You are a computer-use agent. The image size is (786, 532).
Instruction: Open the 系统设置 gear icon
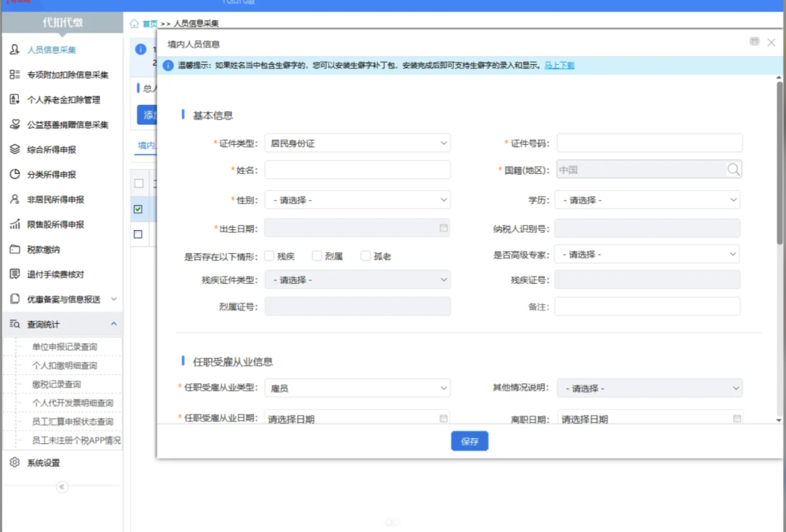pyautogui.click(x=15, y=463)
